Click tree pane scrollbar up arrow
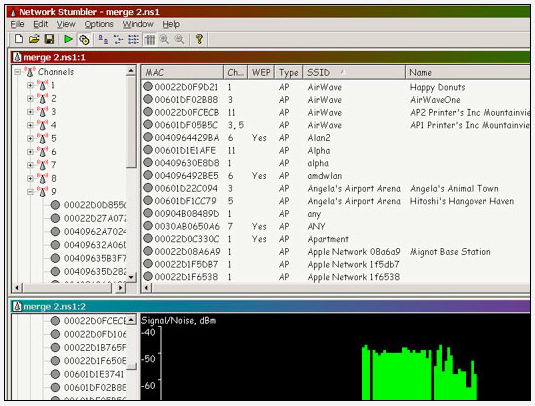 coord(131,71)
